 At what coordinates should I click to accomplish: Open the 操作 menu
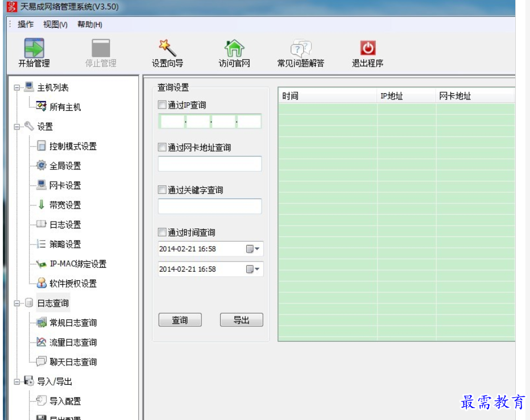pyautogui.click(x=26, y=24)
